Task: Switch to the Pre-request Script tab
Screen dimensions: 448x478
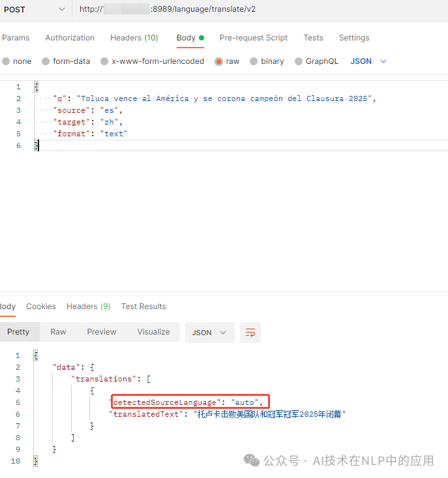Action: point(253,38)
